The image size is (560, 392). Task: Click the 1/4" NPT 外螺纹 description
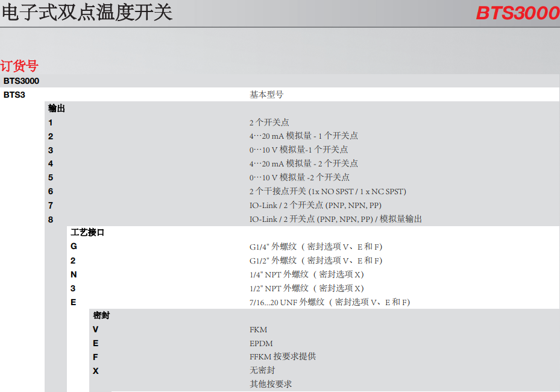click(x=306, y=274)
